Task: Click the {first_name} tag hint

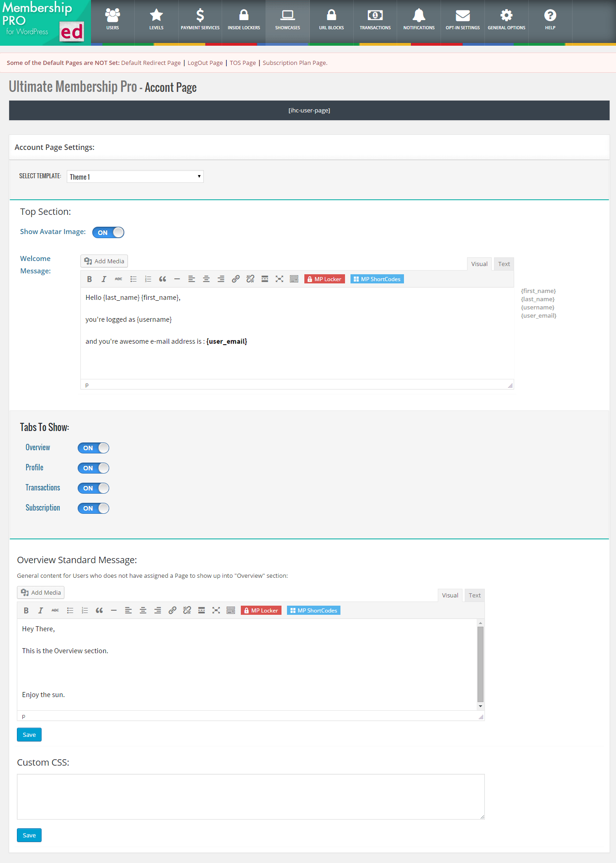Action: [x=538, y=291]
